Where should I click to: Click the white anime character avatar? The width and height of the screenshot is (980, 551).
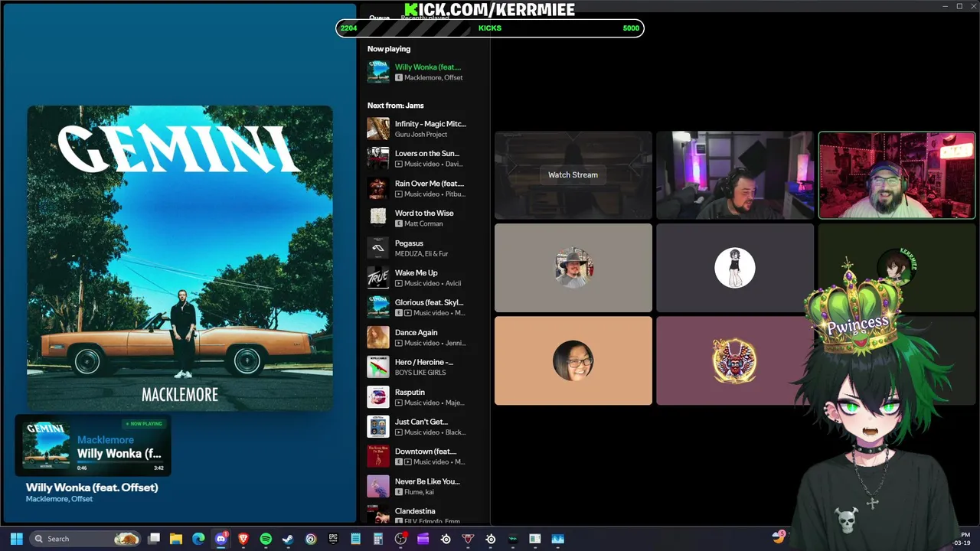point(735,268)
